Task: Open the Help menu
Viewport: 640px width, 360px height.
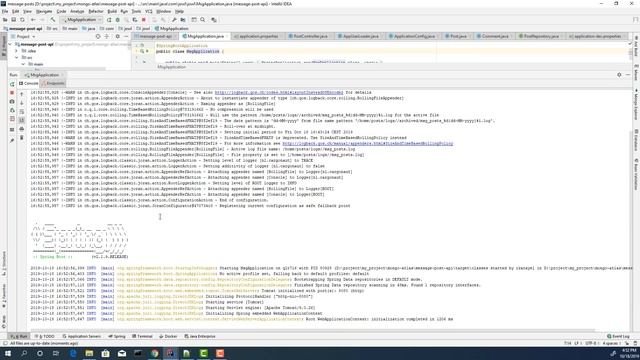Action: pyautogui.click(x=179, y=11)
